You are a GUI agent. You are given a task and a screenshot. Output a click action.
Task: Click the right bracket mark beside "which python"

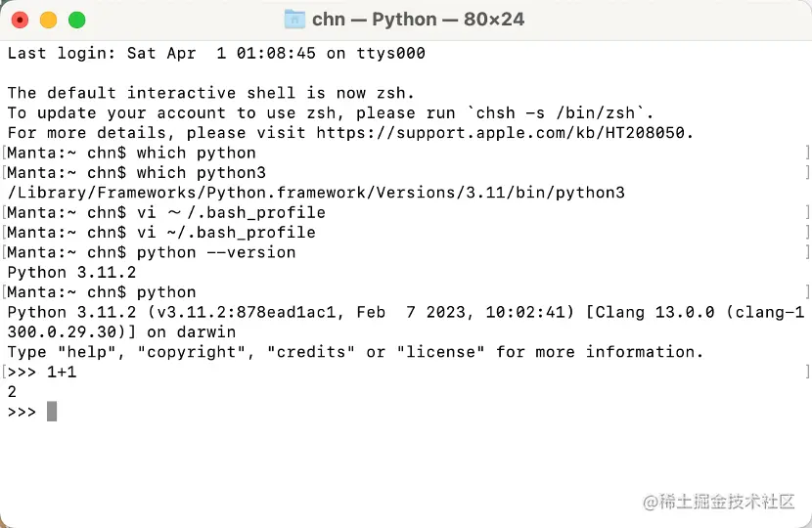click(807, 154)
